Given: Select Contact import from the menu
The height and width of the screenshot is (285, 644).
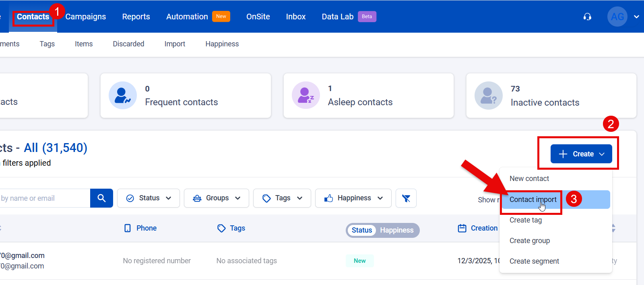Looking at the screenshot, I should point(533,200).
